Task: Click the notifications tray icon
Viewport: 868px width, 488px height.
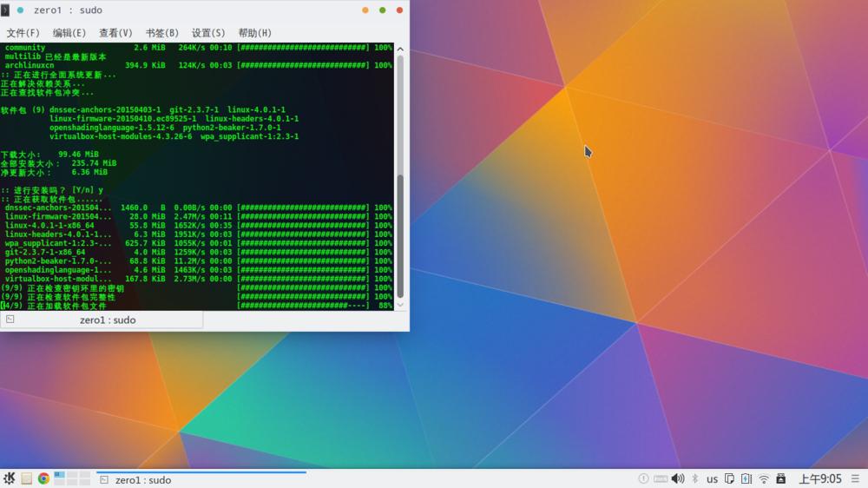Action: tap(643, 478)
